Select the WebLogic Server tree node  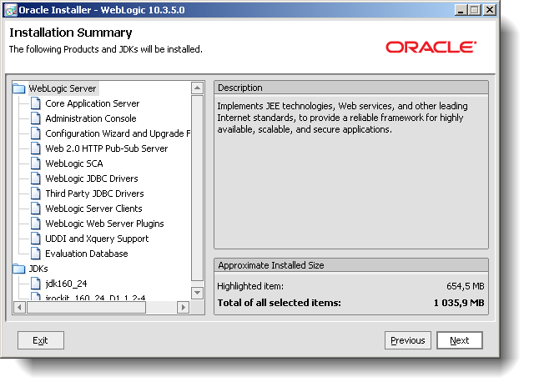(x=63, y=88)
